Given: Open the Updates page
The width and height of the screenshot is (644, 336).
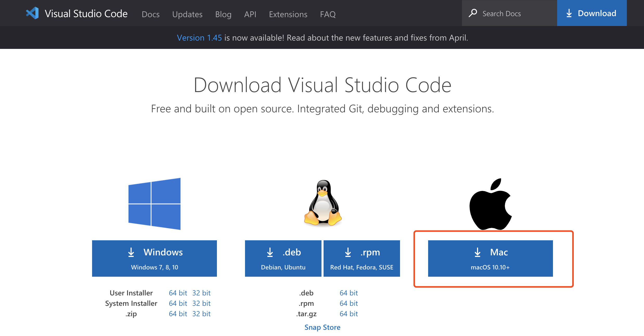Looking at the screenshot, I should pyautogui.click(x=187, y=14).
